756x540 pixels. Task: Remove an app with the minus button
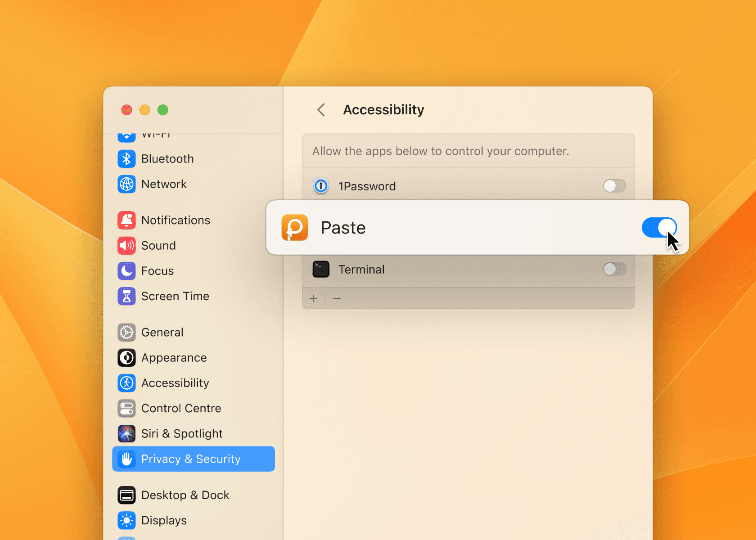tap(337, 298)
